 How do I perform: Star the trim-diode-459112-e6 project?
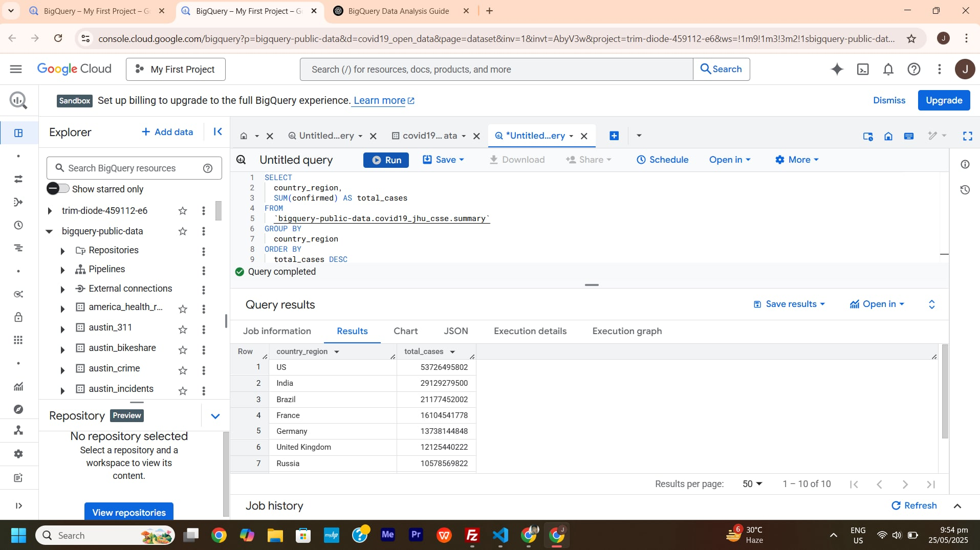(x=183, y=211)
